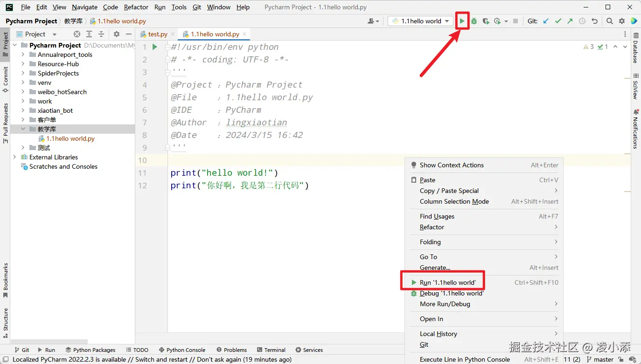Open Local History submenu
The height and width of the screenshot is (364, 641).
coord(484,334)
